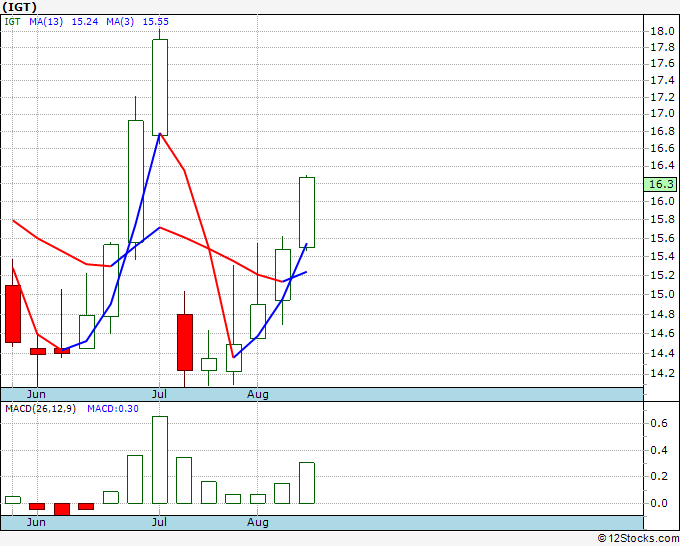Click the large red candlestick after Jul
The image size is (680, 546).
[185, 342]
